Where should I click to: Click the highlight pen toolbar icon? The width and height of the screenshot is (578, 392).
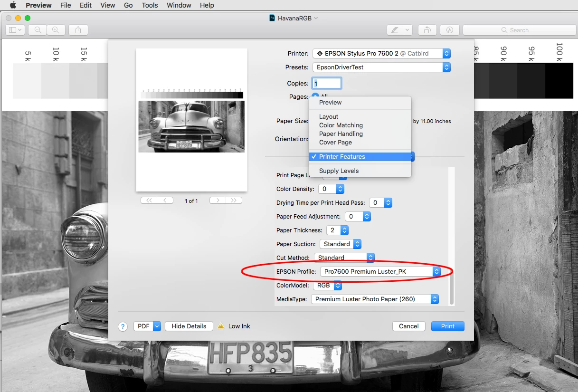pos(395,30)
